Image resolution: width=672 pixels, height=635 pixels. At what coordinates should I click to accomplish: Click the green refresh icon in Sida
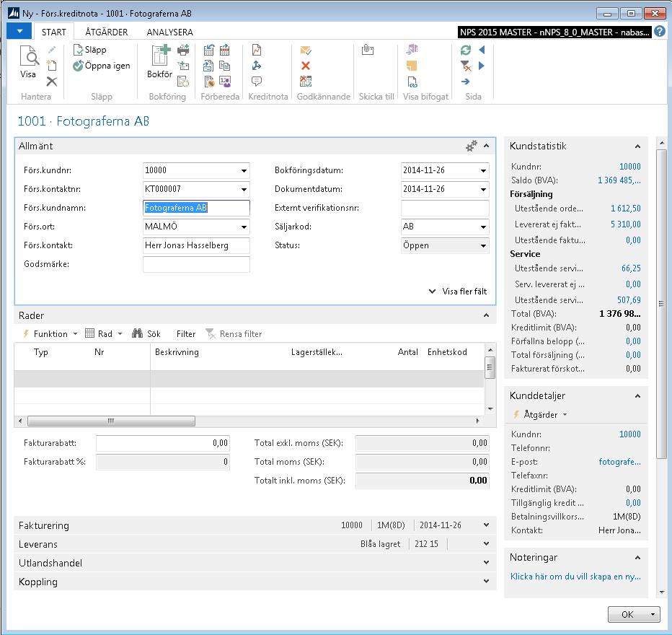(466, 50)
